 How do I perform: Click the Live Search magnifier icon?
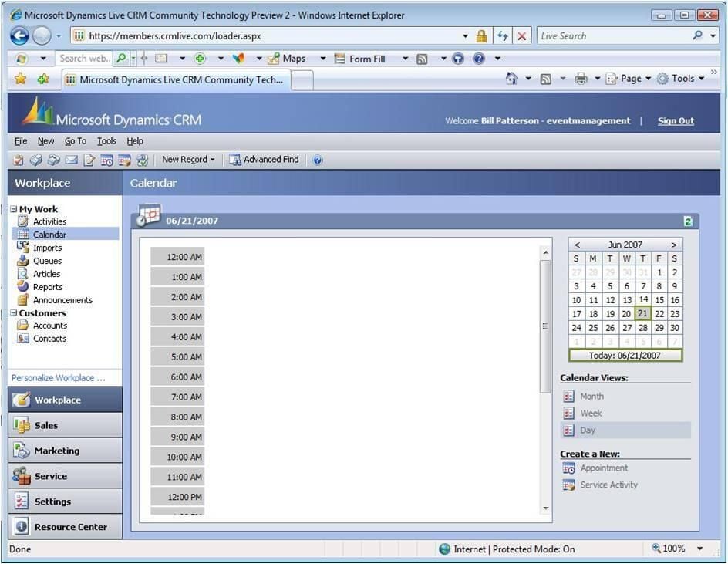coord(697,35)
